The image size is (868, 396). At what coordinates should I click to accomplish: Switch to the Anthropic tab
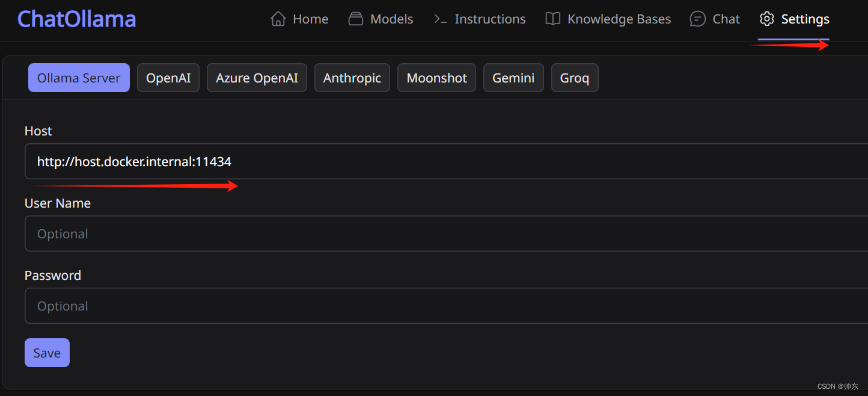tap(352, 78)
